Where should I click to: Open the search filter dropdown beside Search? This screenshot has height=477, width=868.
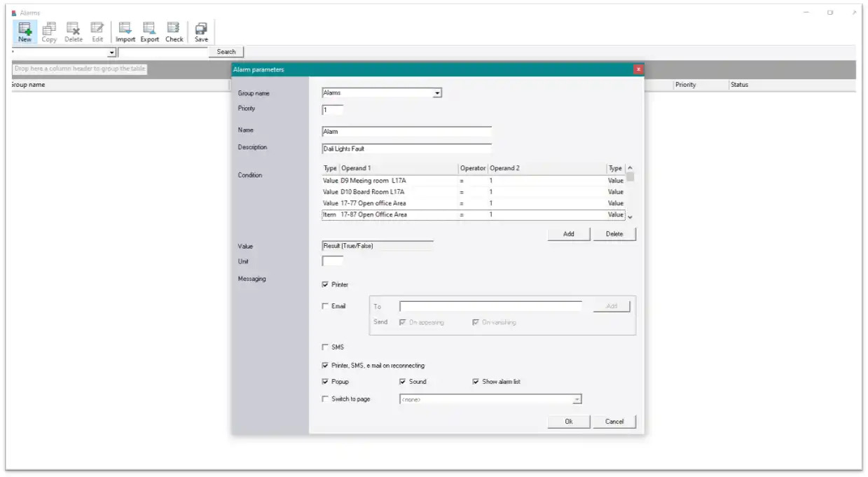[x=111, y=53]
